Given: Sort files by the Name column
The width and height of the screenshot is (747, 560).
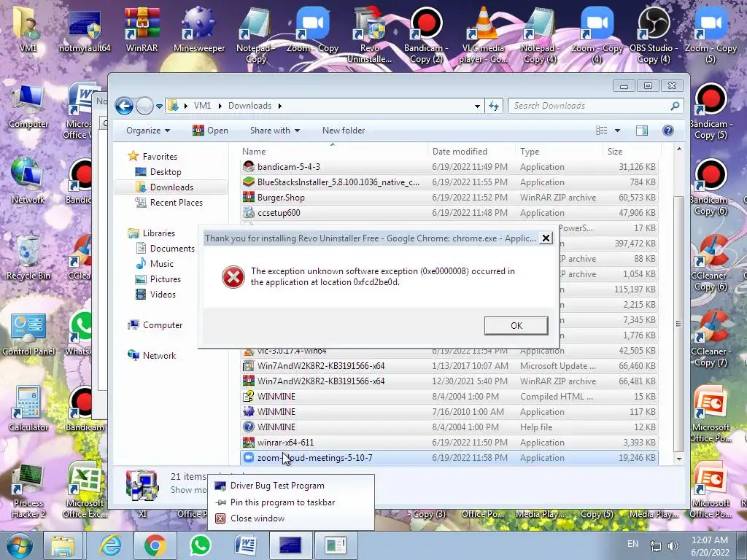Looking at the screenshot, I should pyautogui.click(x=333, y=152).
